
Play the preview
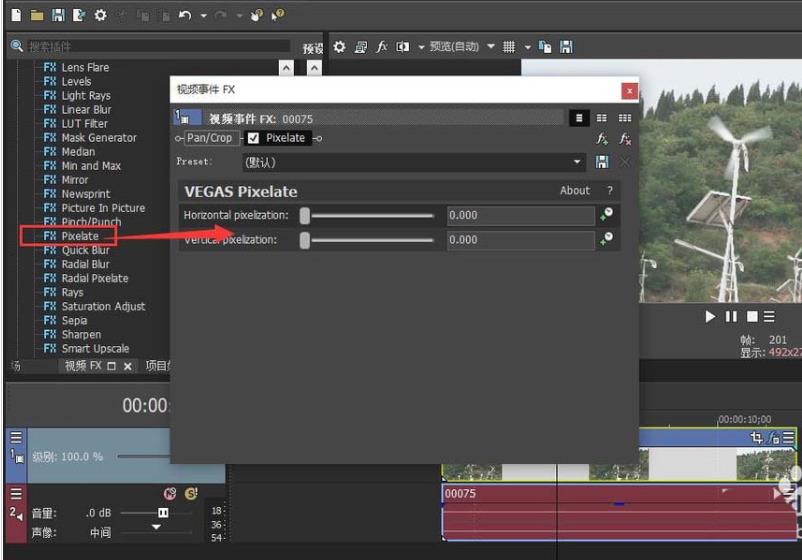[710, 317]
